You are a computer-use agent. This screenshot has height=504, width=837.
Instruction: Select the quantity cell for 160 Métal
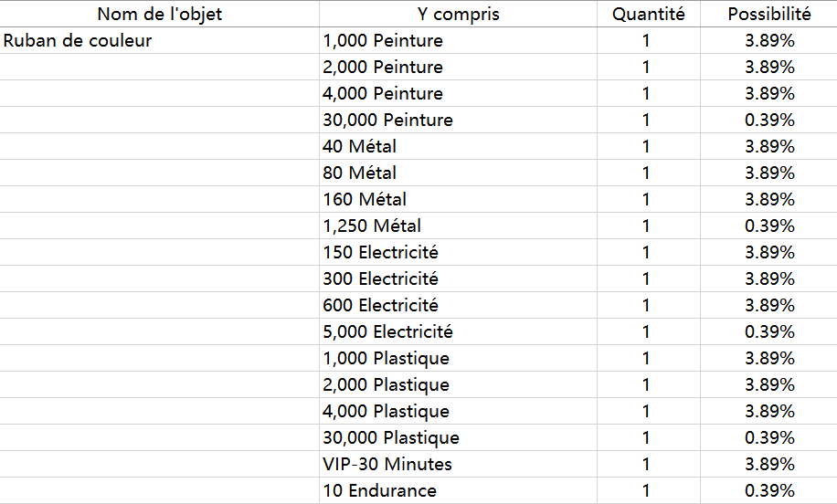click(x=649, y=199)
